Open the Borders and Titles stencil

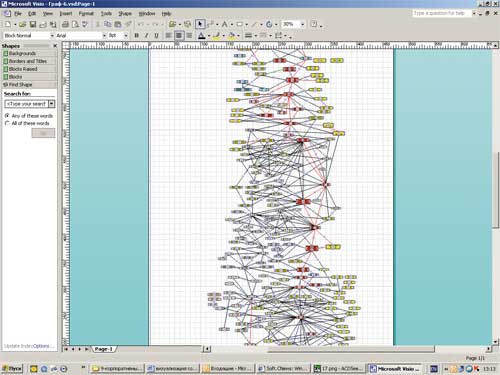coord(30,61)
